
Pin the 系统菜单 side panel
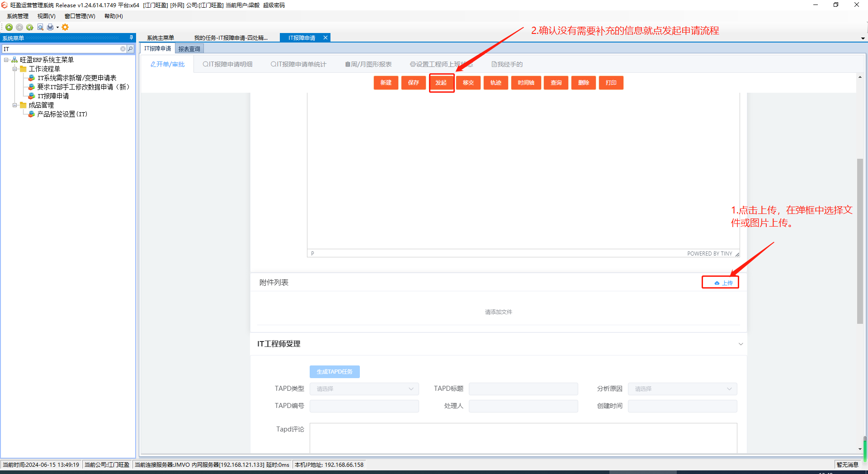pyautogui.click(x=131, y=38)
